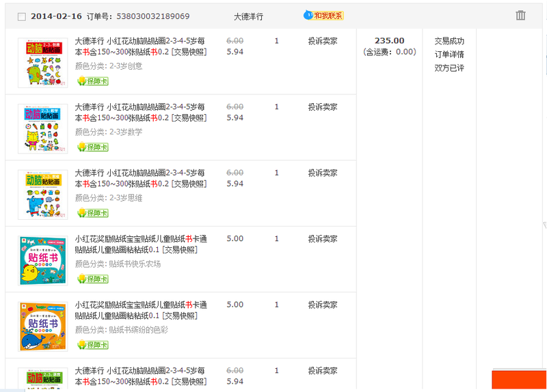This screenshot has height=392, width=547.
Task: Open the blue dog 2-3岁思维 thumbnail
Action: 43,195
